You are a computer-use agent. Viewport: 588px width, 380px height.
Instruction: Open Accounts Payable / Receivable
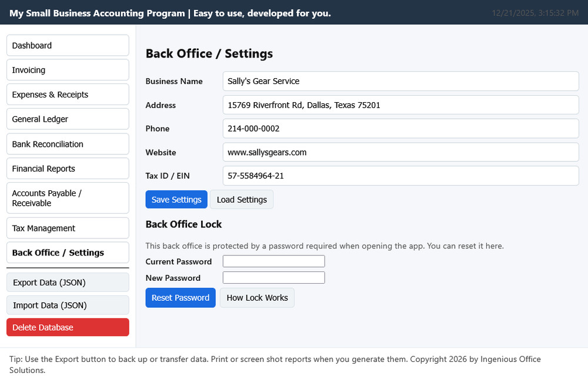(68, 198)
